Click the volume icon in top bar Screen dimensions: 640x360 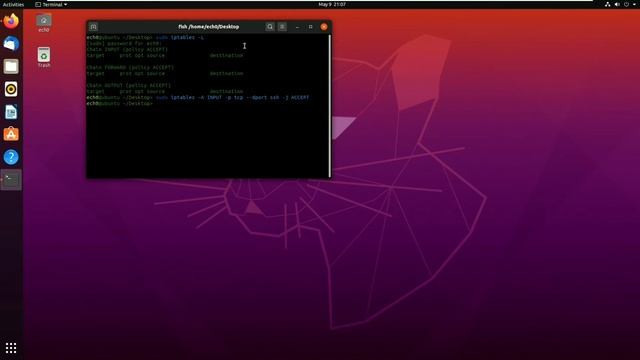tap(617, 4)
